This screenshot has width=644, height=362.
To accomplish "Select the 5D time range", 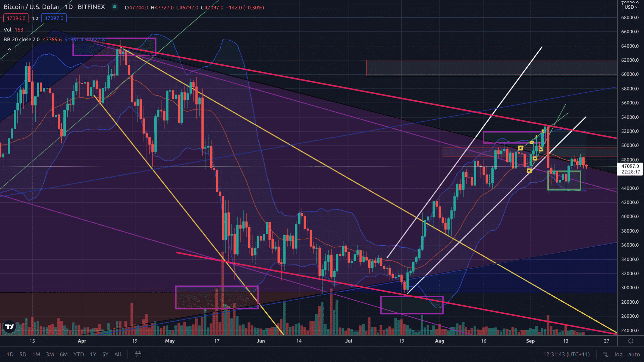I will pos(23,354).
